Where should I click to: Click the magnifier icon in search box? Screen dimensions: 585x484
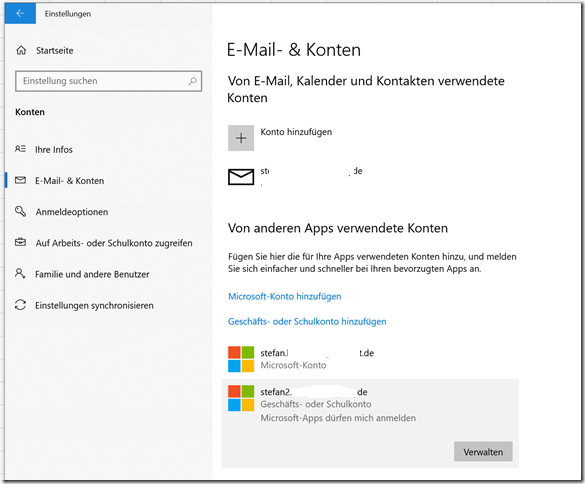point(193,81)
